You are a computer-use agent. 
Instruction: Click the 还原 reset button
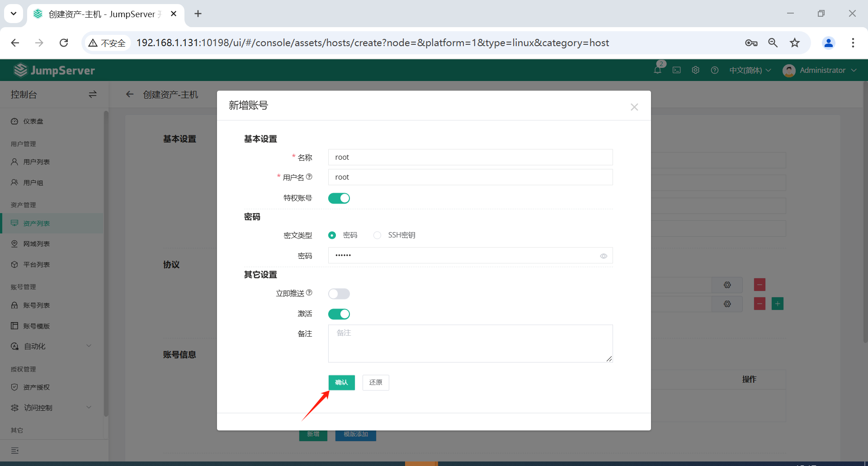(376, 382)
